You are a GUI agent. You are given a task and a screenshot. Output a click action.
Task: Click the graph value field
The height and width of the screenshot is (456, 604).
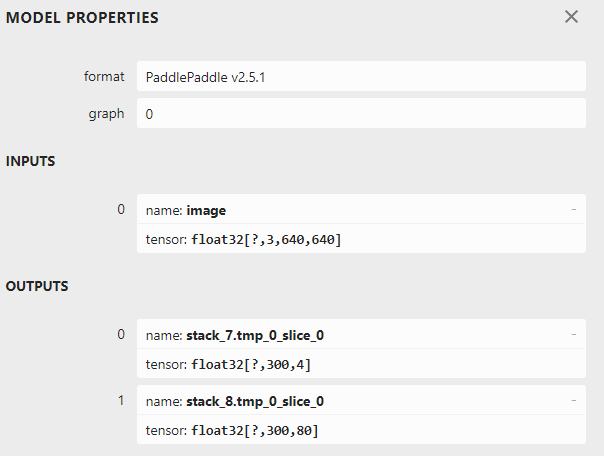[360, 114]
